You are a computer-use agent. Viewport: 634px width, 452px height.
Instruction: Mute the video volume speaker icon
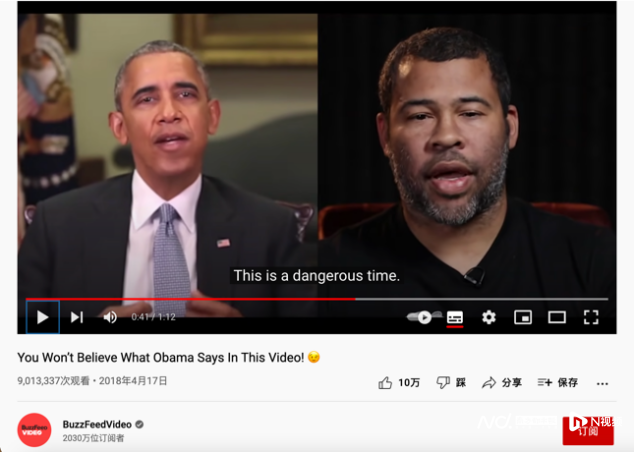click(110, 317)
